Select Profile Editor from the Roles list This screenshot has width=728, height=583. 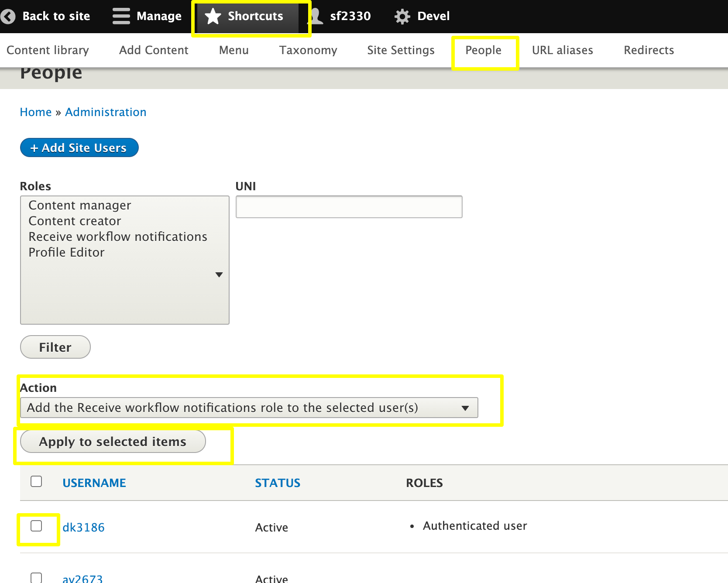pos(66,252)
